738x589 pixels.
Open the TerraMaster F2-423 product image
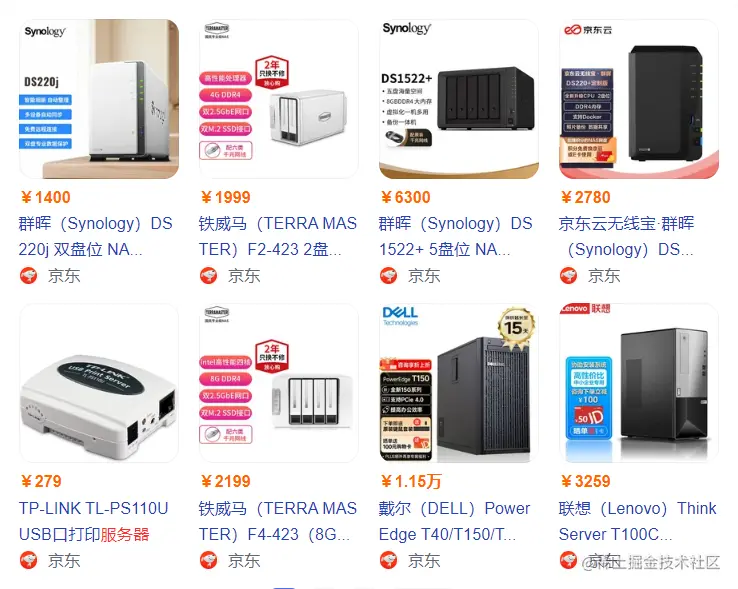click(279, 99)
